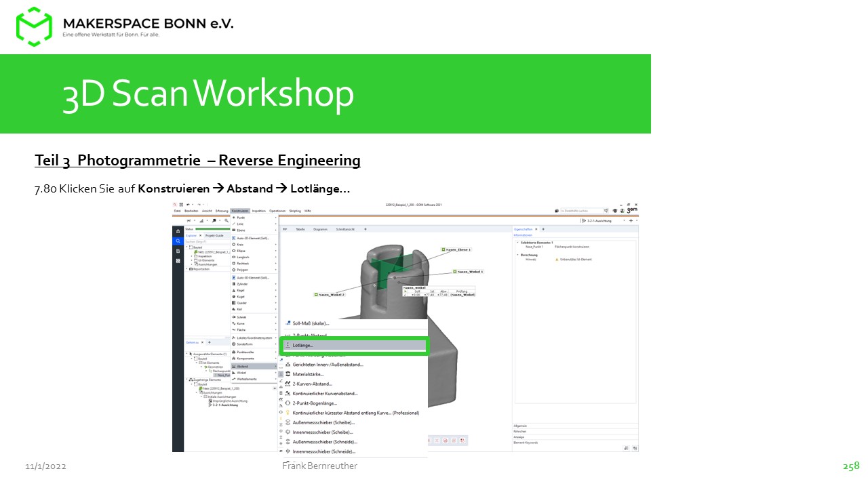This screenshot has width=868, height=488.
Task: Open the Inspektion menu
Action: pyautogui.click(x=258, y=211)
